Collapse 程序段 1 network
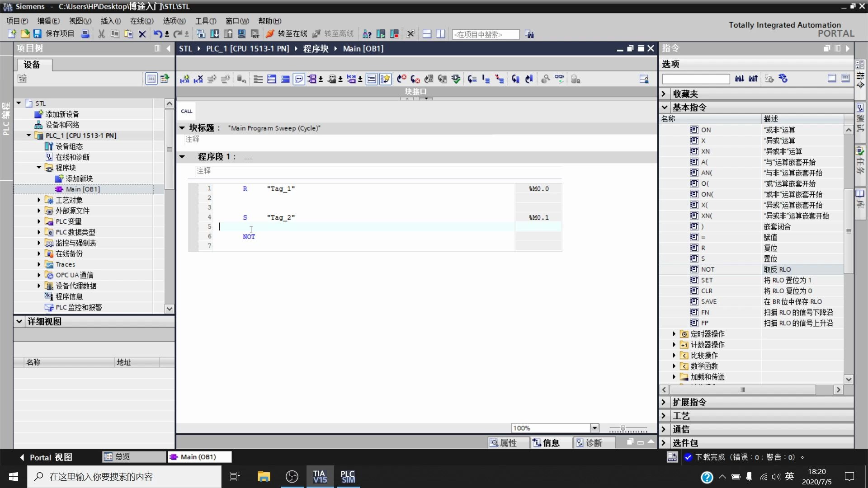The image size is (868, 488). (182, 157)
